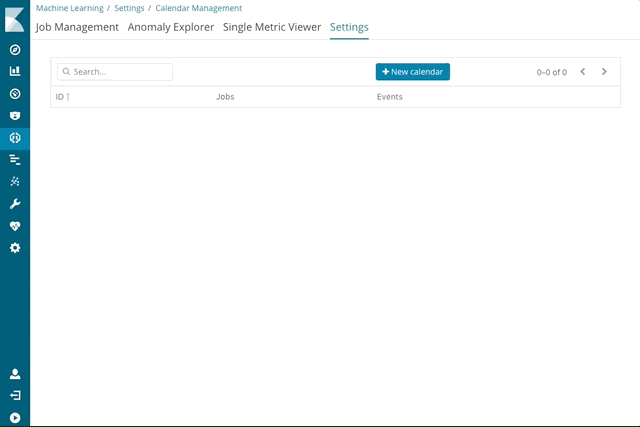Click in the calendar Search field
640x427 pixels.
click(115, 72)
